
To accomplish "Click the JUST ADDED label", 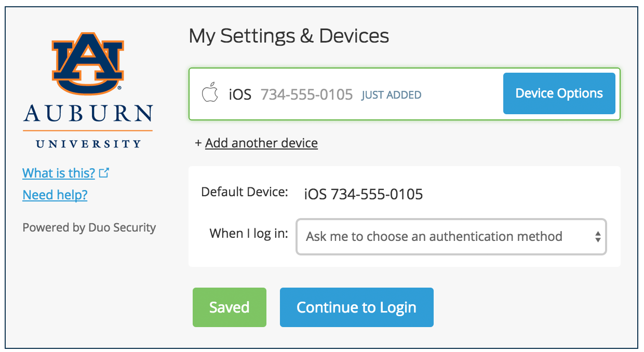I will point(392,95).
